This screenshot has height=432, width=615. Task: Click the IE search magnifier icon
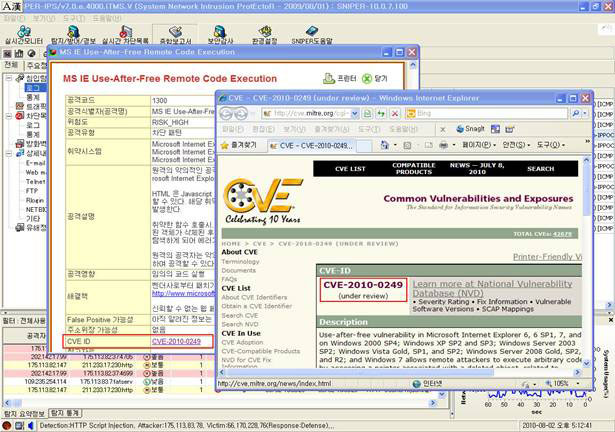pos(575,114)
